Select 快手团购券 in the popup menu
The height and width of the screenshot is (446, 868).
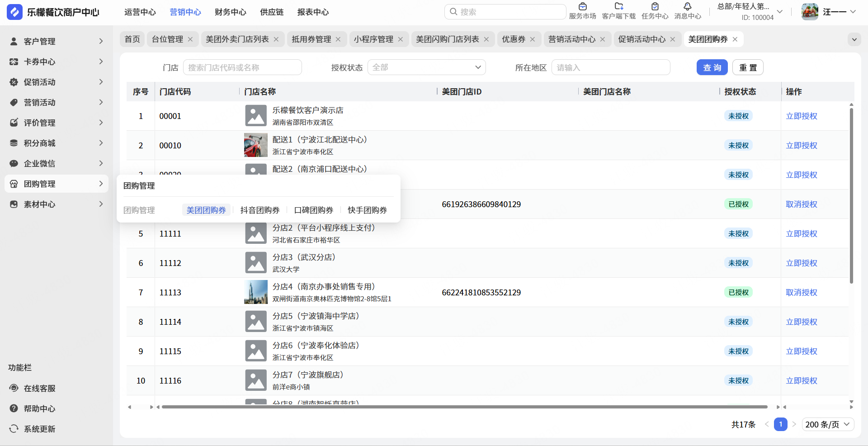click(x=367, y=210)
